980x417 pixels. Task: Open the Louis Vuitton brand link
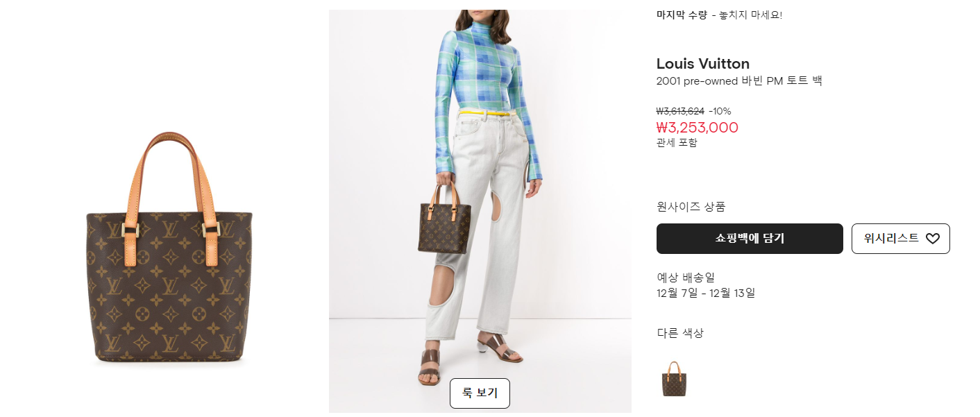pyautogui.click(x=703, y=64)
